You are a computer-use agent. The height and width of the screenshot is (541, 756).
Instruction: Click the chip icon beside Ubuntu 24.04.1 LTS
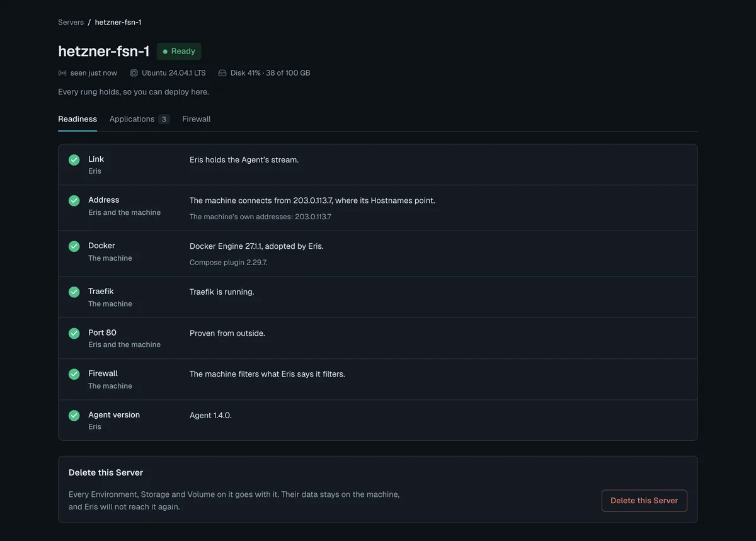[134, 73]
